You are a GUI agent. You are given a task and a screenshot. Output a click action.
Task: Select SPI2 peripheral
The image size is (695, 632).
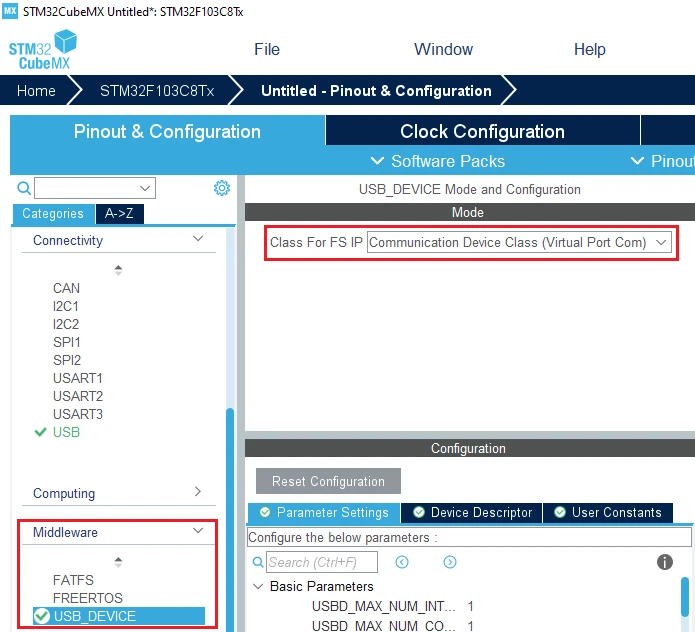pyautogui.click(x=66, y=360)
